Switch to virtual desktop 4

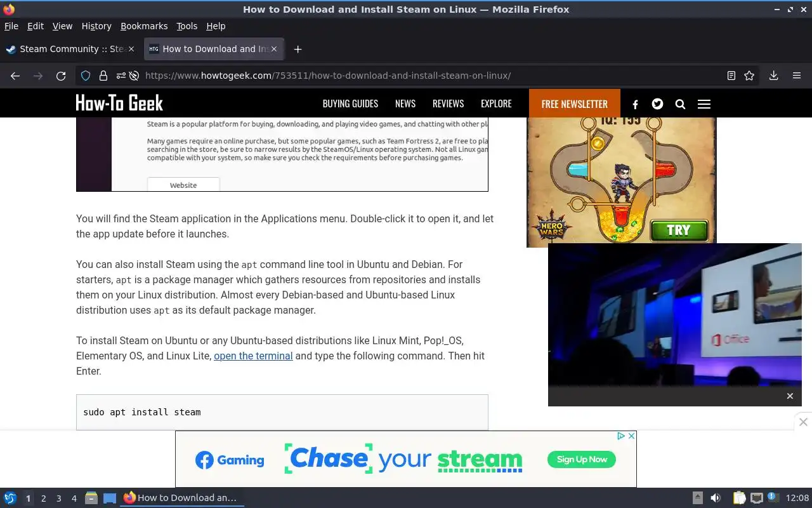74,498
